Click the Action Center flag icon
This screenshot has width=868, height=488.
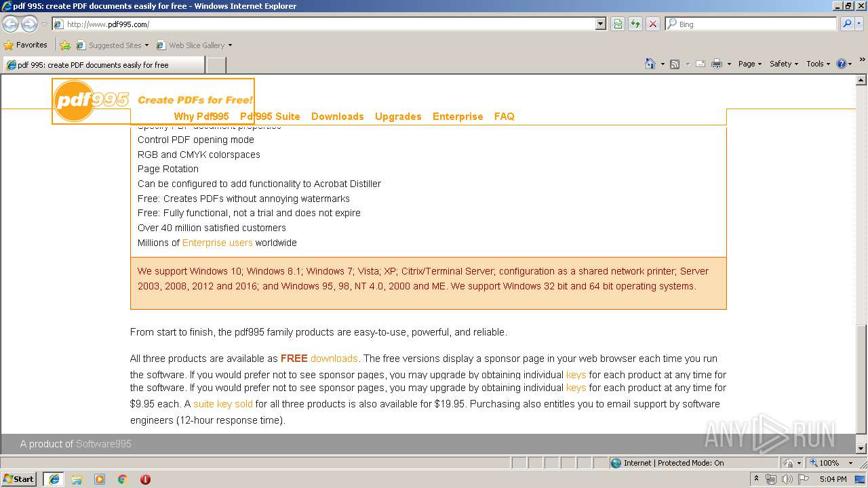point(804,479)
